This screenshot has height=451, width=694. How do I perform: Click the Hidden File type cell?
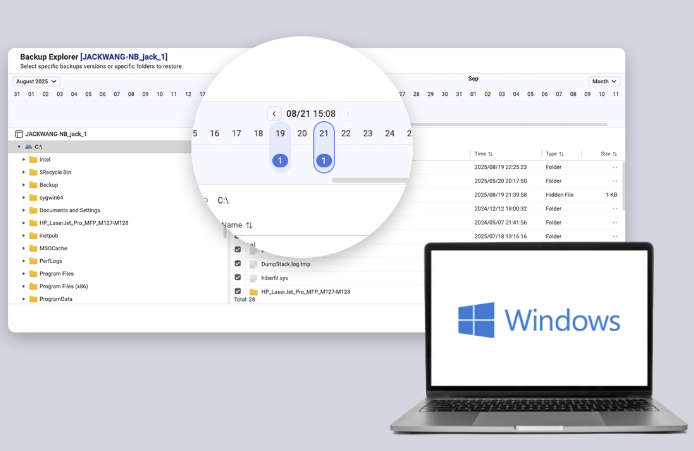tap(559, 195)
